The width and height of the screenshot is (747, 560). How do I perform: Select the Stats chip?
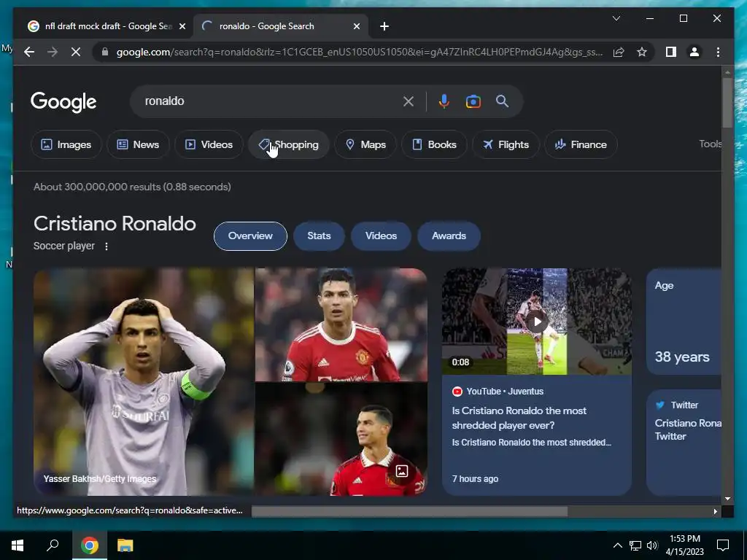coord(319,236)
